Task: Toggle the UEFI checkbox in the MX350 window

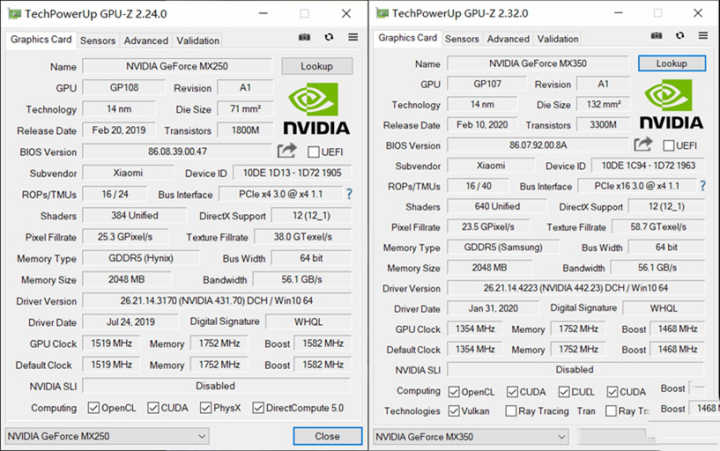Action: pos(669,146)
